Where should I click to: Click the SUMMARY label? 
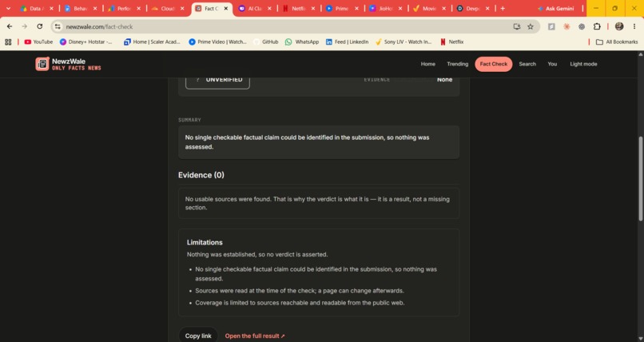point(189,120)
